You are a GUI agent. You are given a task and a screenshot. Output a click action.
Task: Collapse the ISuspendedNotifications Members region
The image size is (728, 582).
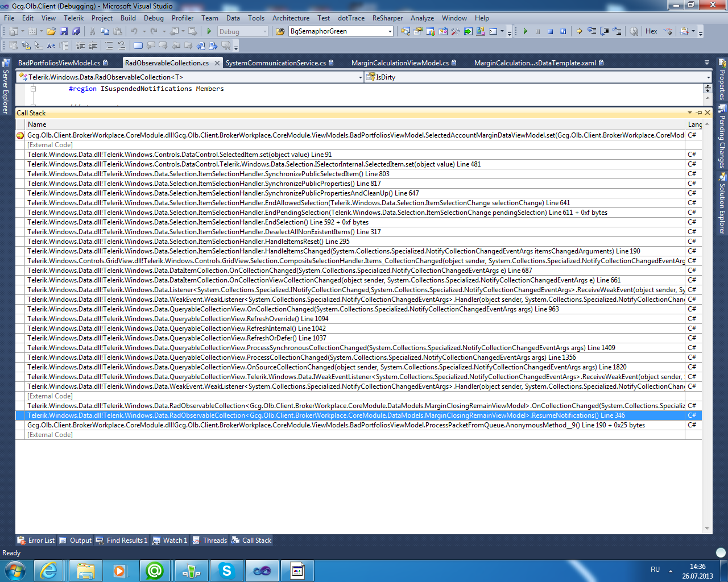[x=33, y=89]
